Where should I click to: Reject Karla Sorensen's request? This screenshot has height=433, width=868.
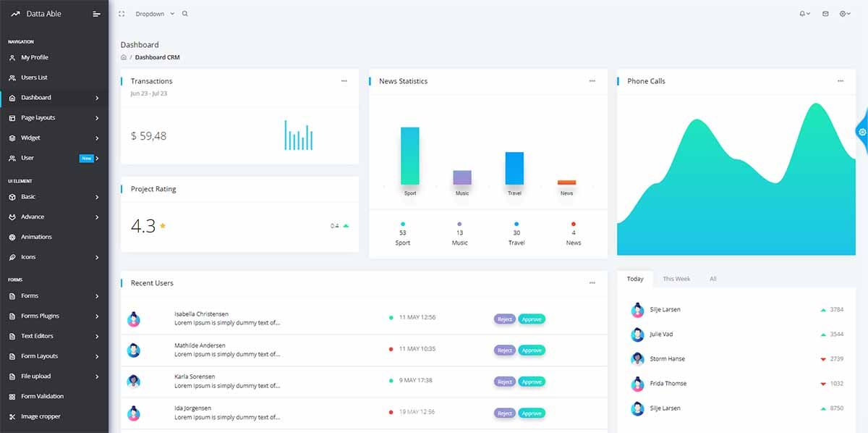tap(505, 382)
